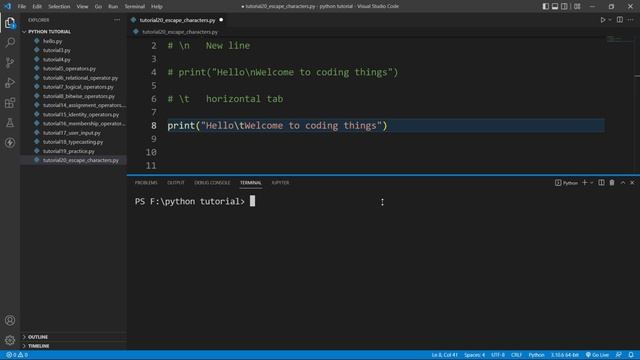The height and width of the screenshot is (360, 640).
Task: Customize layout button in title bar
Action: (577, 6)
